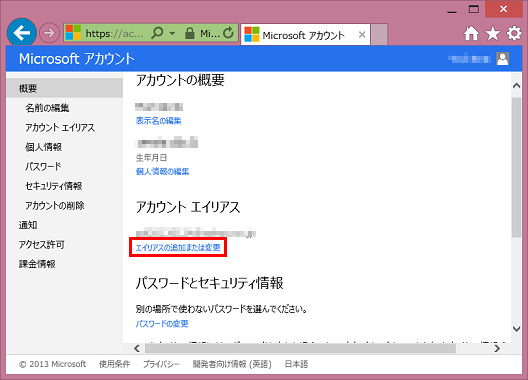The image size is (528, 380).
Task: Click the 日本語 language link
Action: pyautogui.click(x=296, y=364)
